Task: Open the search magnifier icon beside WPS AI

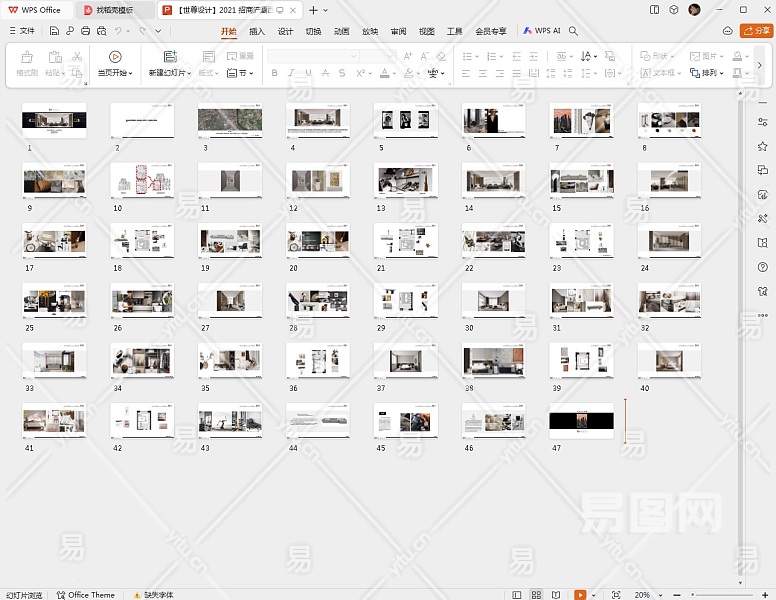Action: tap(573, 31)
